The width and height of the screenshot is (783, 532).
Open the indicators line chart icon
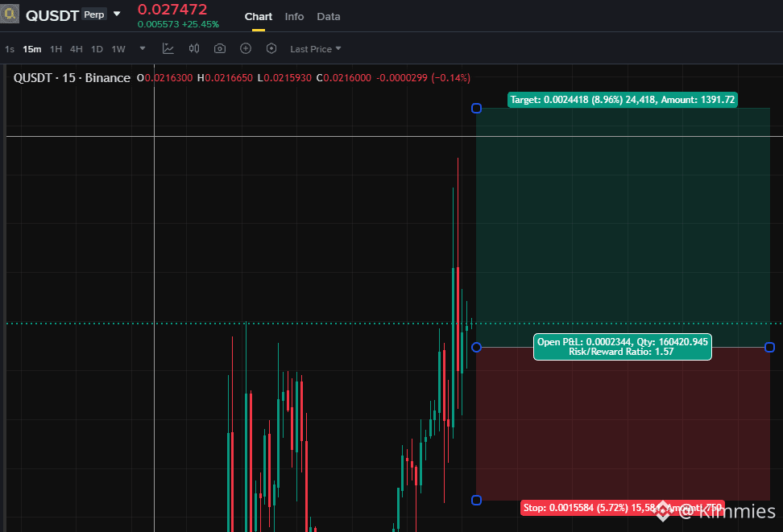point(168,48)
